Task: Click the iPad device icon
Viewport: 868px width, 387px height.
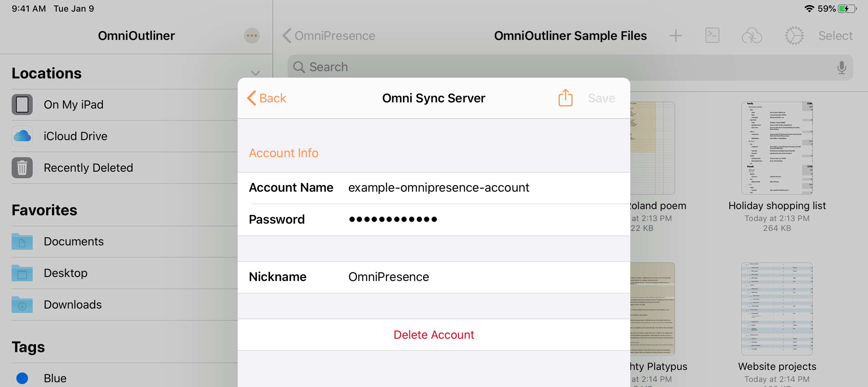Action: (x=22, y=105)
